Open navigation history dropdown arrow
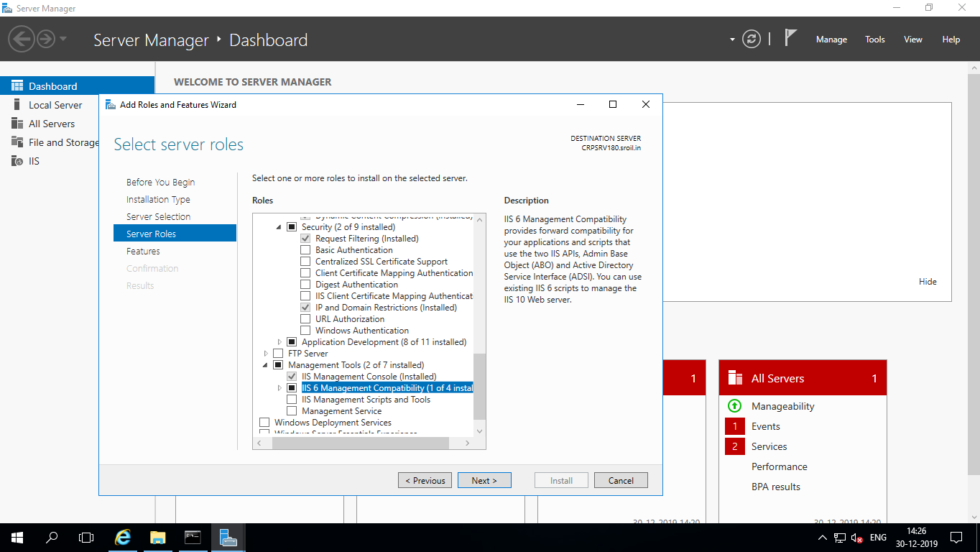This screenshot has width=980, height=552. [63, 39]
